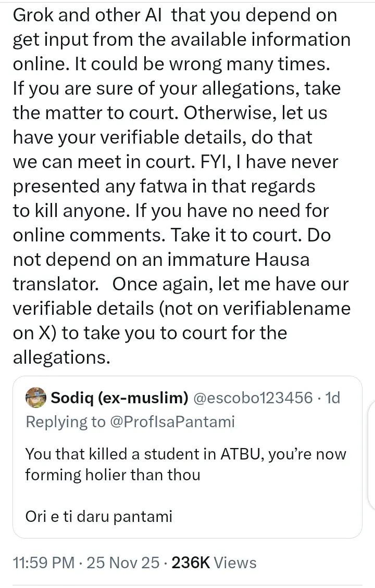Viewport: 375px width, 588px height.
Task: Open the 11:59 PM post timestamp
Action: (x=44, y=563)
